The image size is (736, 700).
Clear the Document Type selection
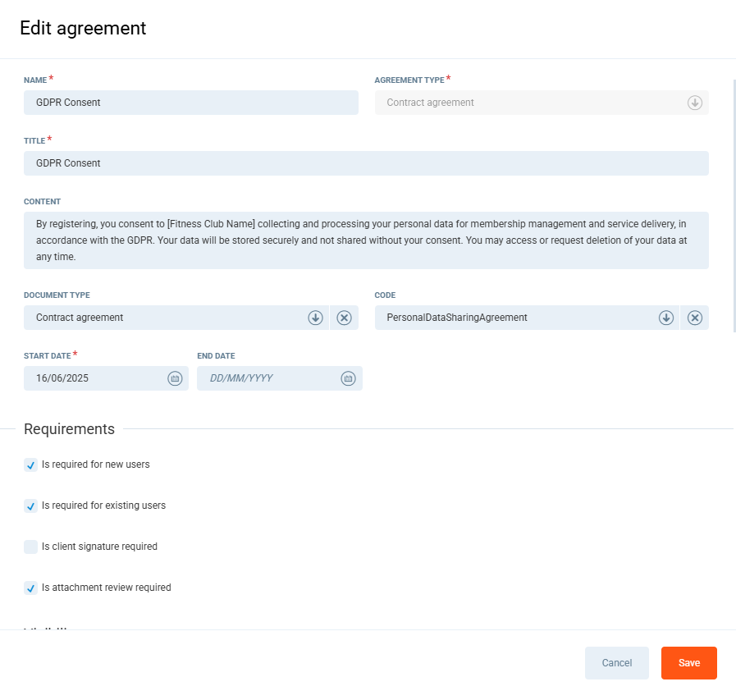coord(345,318)
